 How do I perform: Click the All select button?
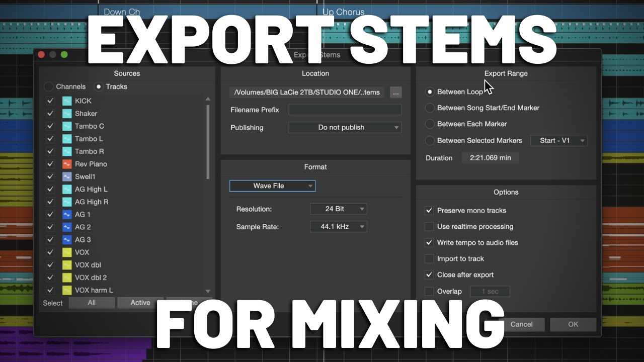(x=91, y=303)
